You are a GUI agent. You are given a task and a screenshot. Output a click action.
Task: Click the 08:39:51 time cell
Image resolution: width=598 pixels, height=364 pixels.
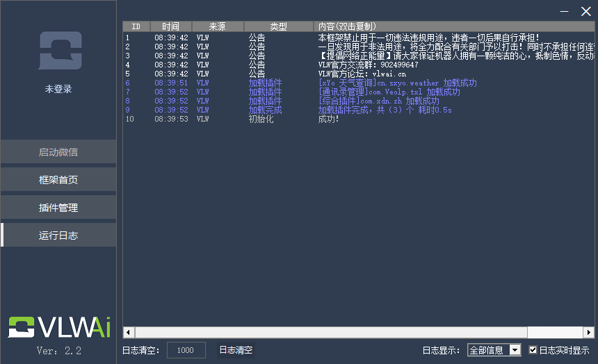click(171, 83)
